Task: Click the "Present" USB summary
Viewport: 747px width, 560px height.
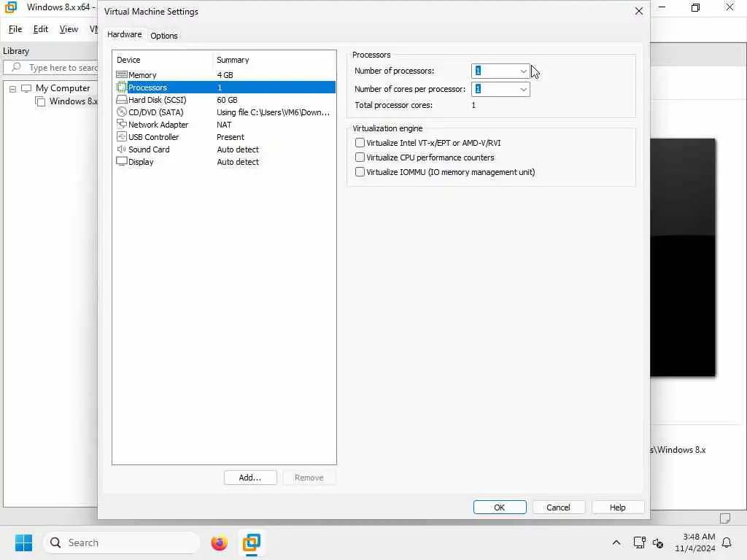Action: (x=231, y=137)
